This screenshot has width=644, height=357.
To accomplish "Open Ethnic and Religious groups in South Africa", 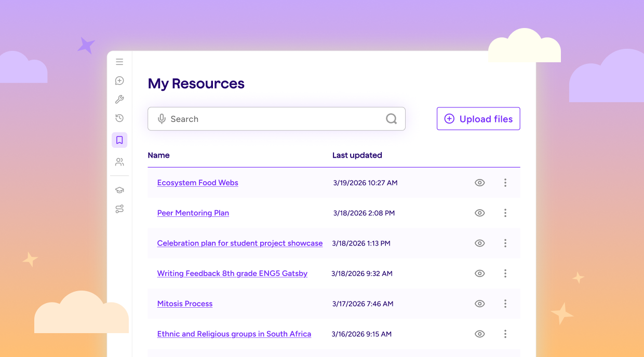I will (234, 334).
